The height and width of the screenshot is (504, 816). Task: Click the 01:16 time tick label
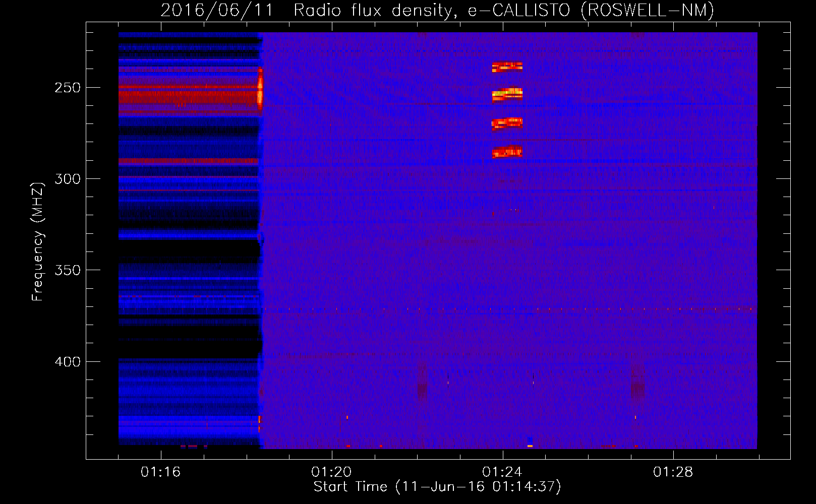160,472
